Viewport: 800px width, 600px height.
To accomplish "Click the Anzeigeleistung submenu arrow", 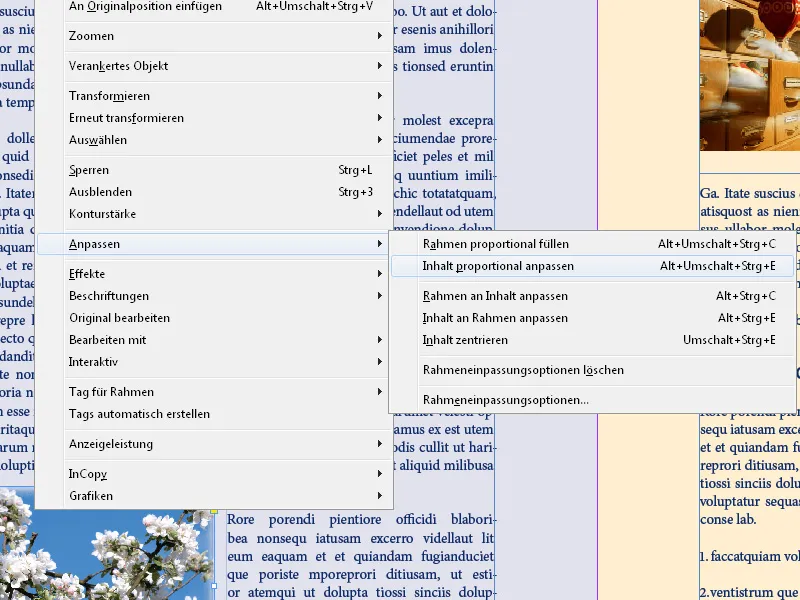I will [x=380, y=443].
